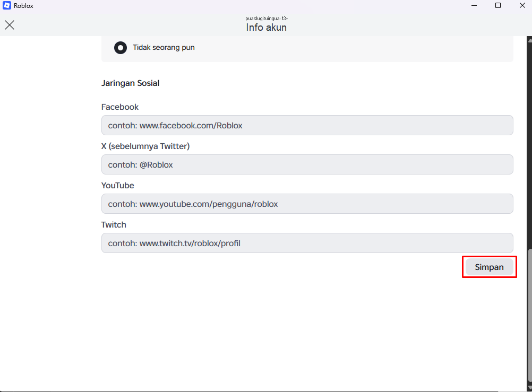Maximize the Roblox window
Viewport: 532px width, 392px height.
498,5
